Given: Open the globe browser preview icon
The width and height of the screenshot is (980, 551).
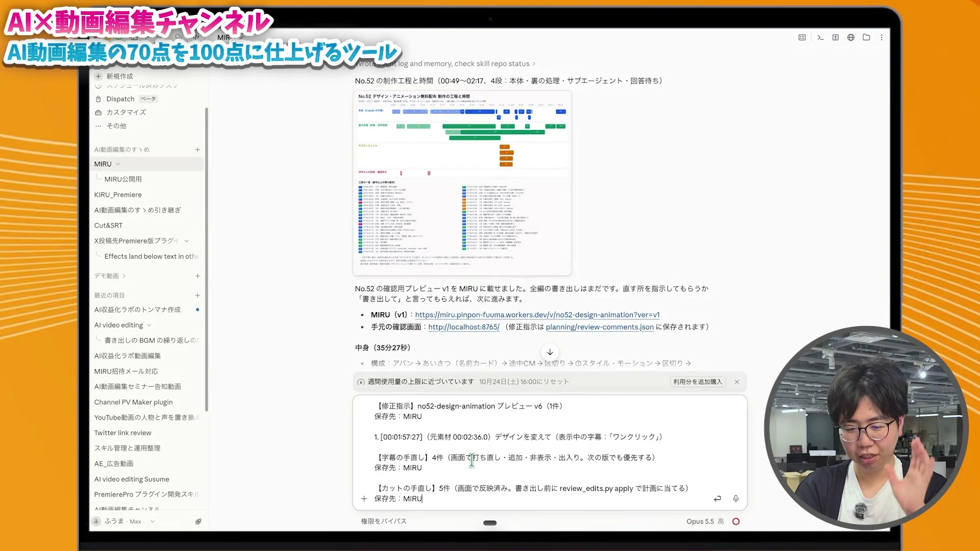Looking at the screenshot, I should tap(851, 37).
